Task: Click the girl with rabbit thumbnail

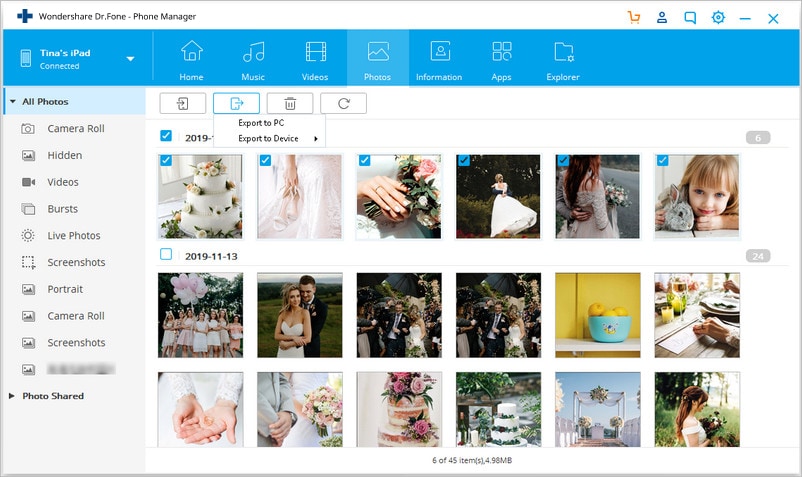Action: [x=697, y=197]
